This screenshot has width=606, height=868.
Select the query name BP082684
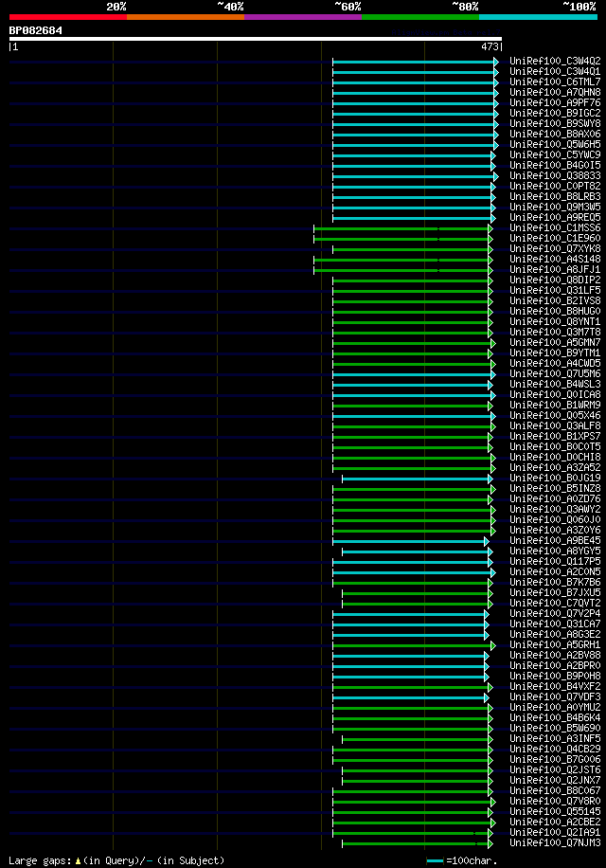pos(35,30)
